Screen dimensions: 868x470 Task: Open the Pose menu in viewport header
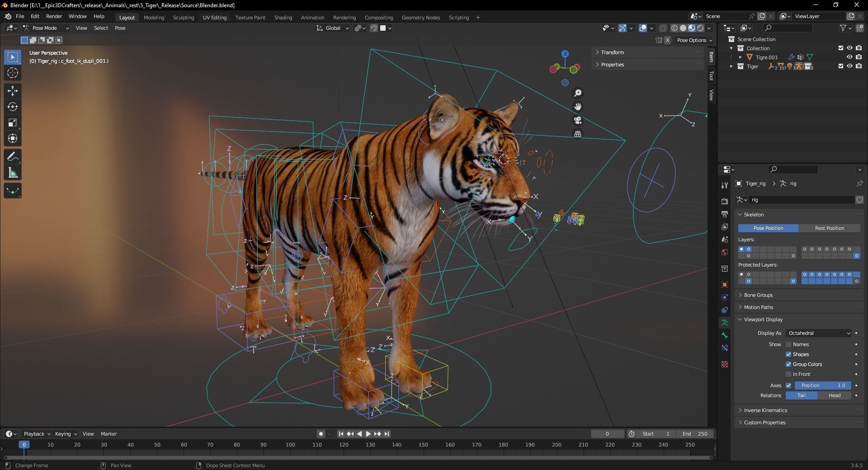pyautogui.click(x=120, y=28)
